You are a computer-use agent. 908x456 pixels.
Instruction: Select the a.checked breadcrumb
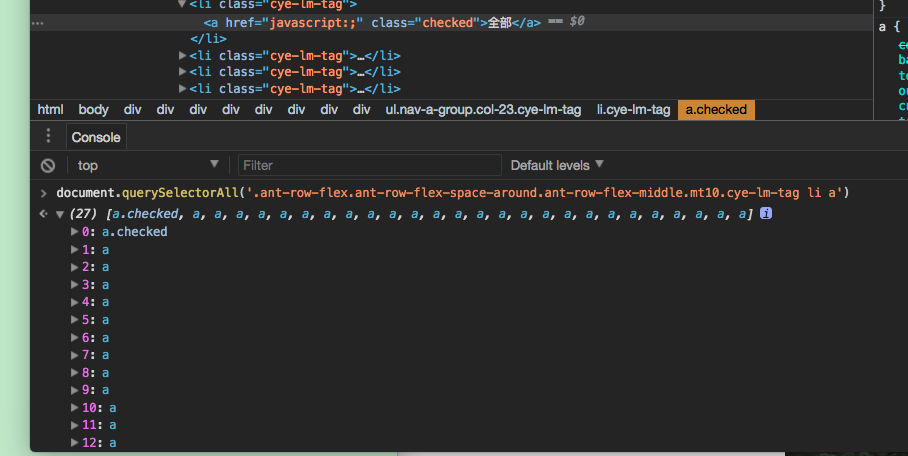click(716, 110)
